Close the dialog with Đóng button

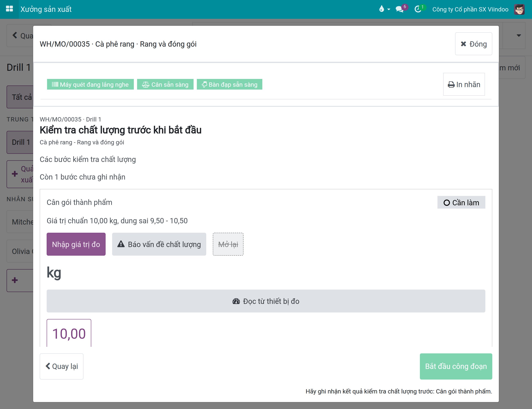tap(473, 44)
